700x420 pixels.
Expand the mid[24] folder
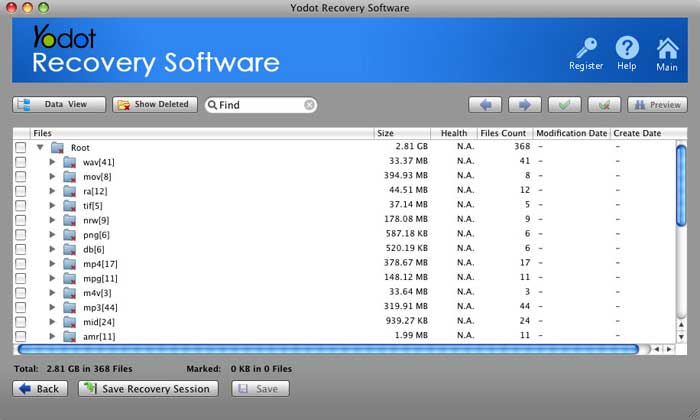52,321
